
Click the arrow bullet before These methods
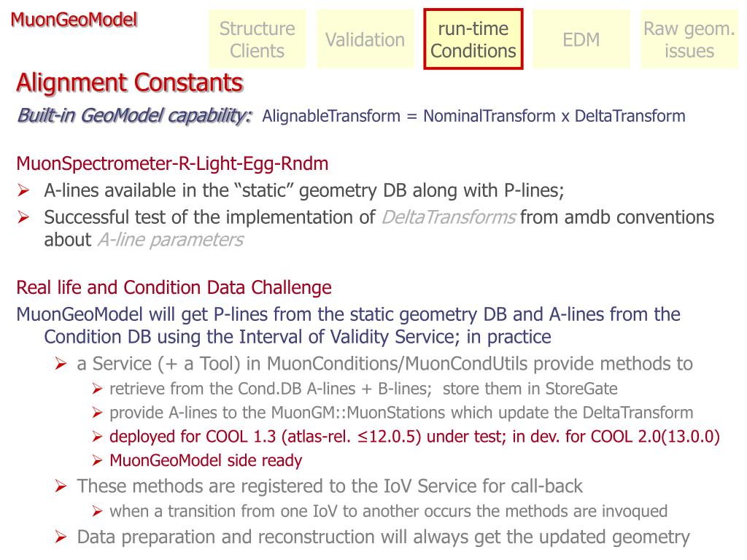[61, 486]
